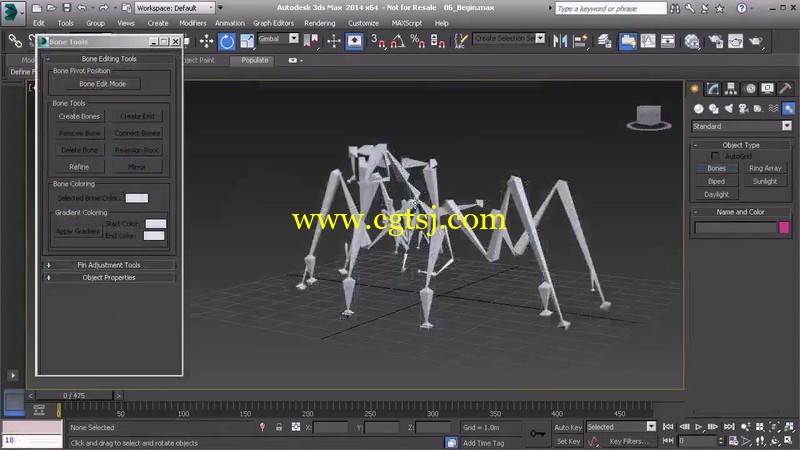Viewport: 800px width, 450px height.
Task: Toggle the selection lock padlock
Action: 279,427
